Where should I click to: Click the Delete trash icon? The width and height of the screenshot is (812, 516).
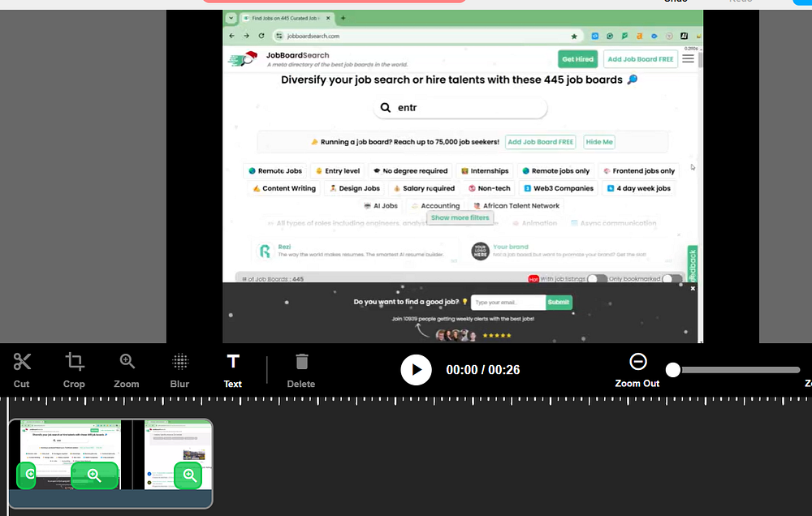tap(301, 370)
